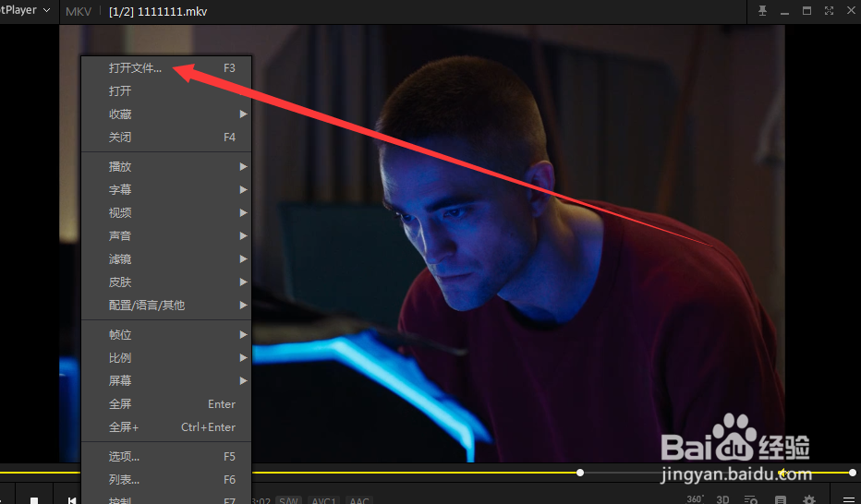The height and width of the screenshot is (504, 861).
Task: Expand 配置/语言/其他 submenu
Action: pyautogui.click(x=166, y=305)
